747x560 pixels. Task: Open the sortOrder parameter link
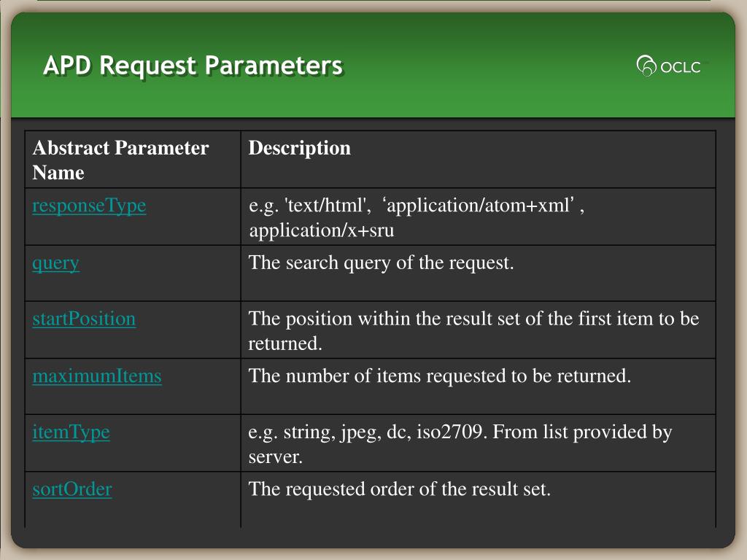(x=72, y=489)
